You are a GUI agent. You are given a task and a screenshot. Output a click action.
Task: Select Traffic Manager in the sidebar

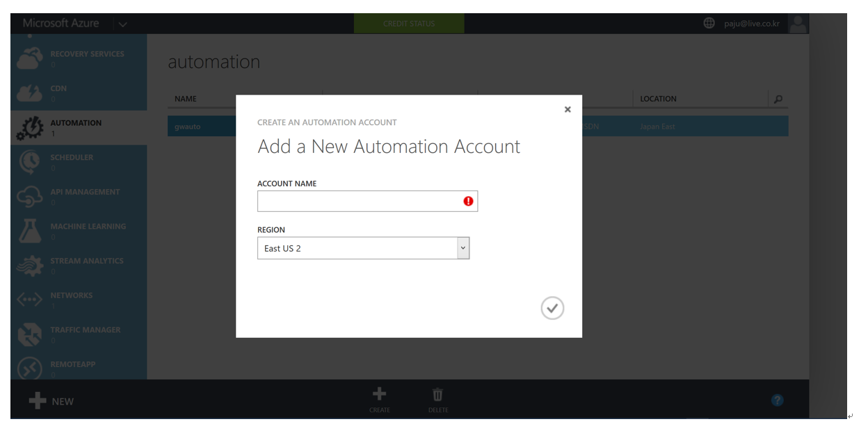pyautogui.click(x=79, y=334)
